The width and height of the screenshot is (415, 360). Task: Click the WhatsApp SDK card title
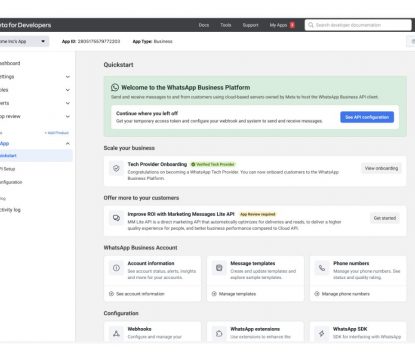(x=350, y=329)
